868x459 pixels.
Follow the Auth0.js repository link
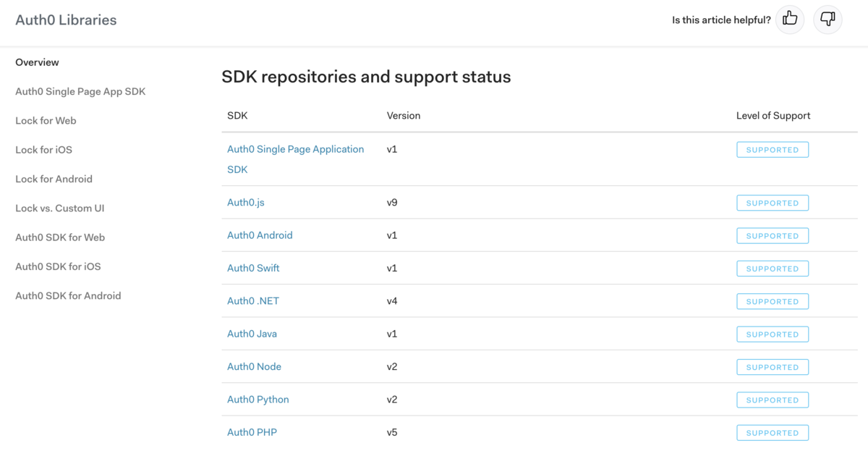pos(246,203)
